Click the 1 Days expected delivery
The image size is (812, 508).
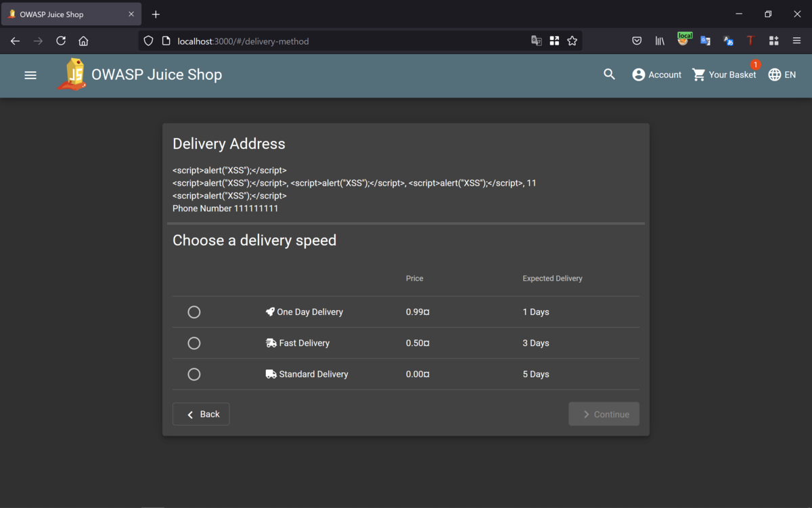pos(536,312)
